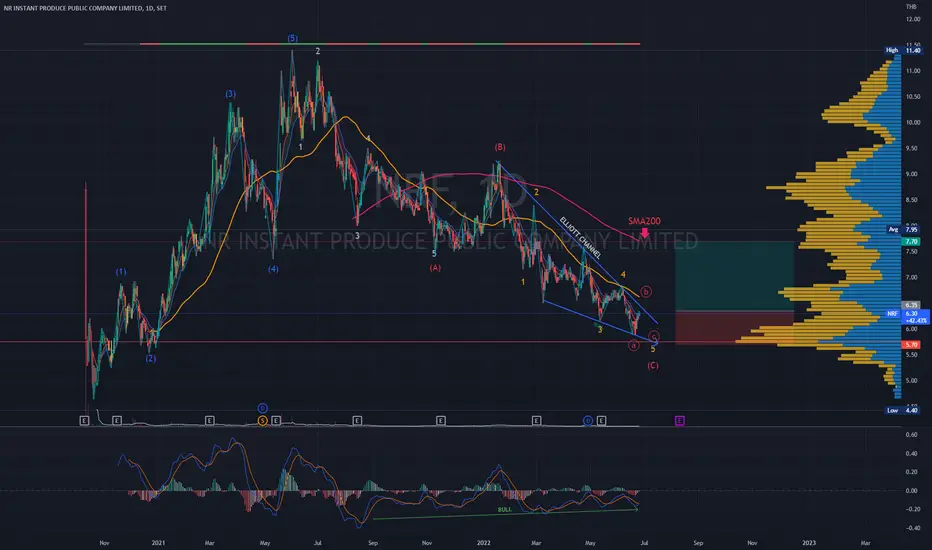Select the green 7.70 target price tag
The width and height of the screenshot is (932, 550).
coord(911,241)
